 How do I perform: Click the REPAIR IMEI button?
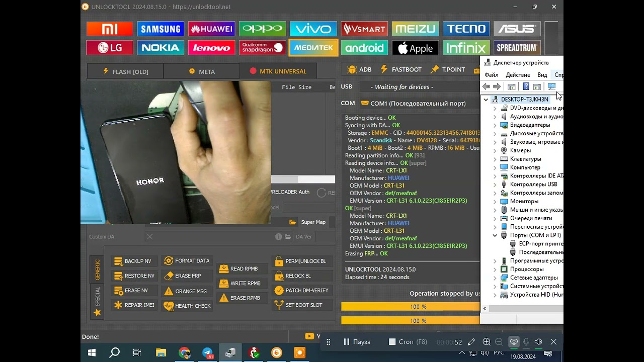coord(134,305)
